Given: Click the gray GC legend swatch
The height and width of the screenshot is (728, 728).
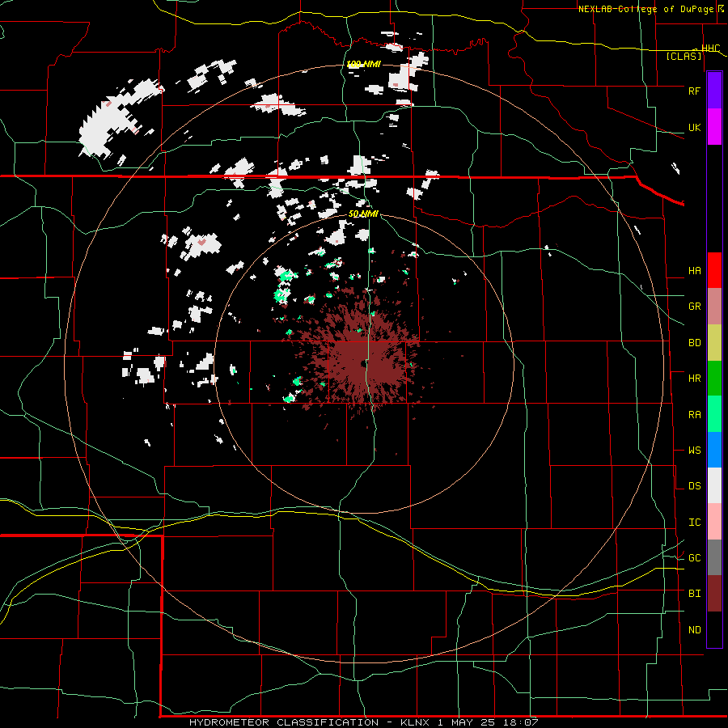Looking at the screenshot, I should pyautogui.click(x=714, y=557).
